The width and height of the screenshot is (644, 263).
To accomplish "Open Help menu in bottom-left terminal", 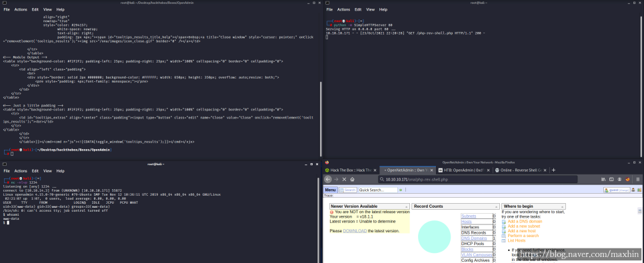I will point(61,170).
